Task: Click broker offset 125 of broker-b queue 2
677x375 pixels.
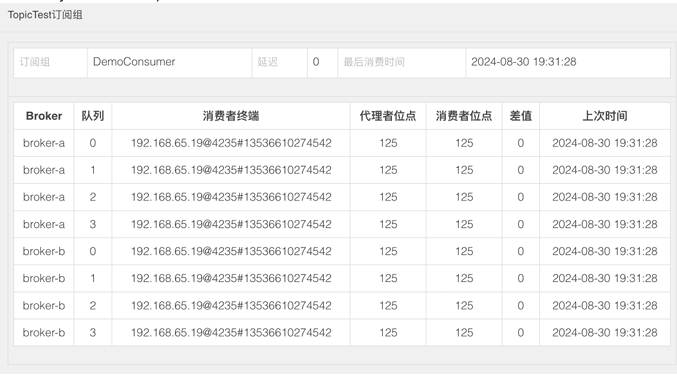Action: pos(388,306)
